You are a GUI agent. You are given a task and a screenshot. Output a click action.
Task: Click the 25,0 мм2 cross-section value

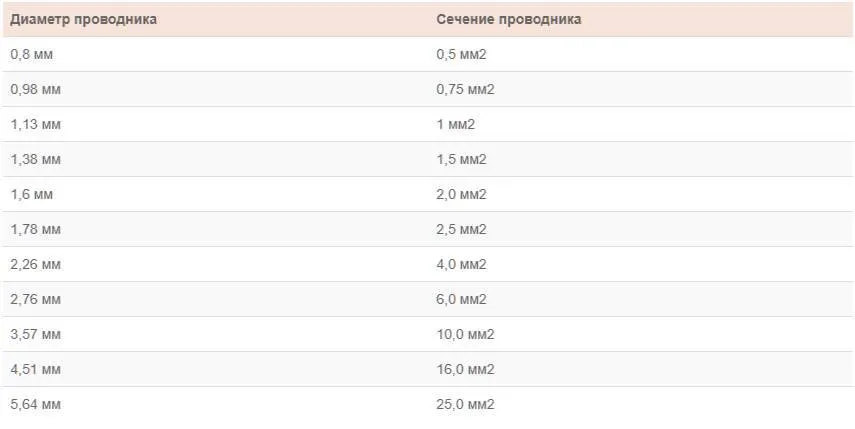(x=465, y=404)
